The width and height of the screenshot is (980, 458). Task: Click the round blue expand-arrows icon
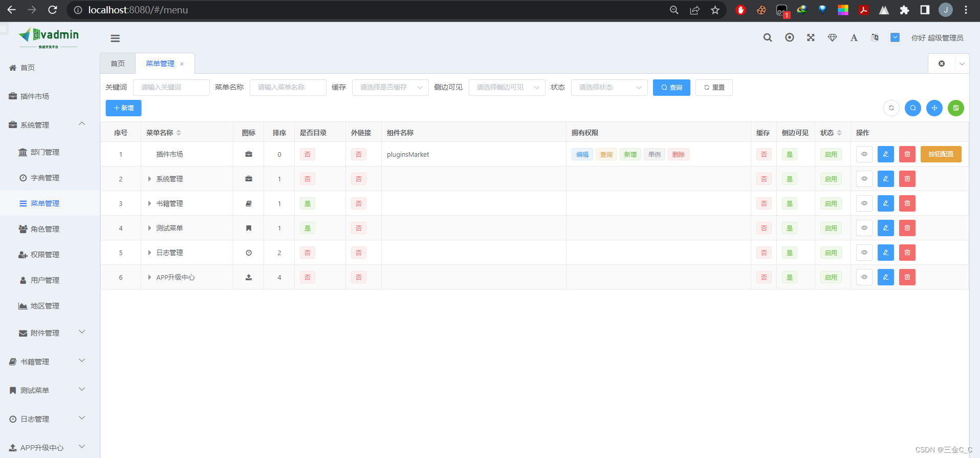[934, 108]
